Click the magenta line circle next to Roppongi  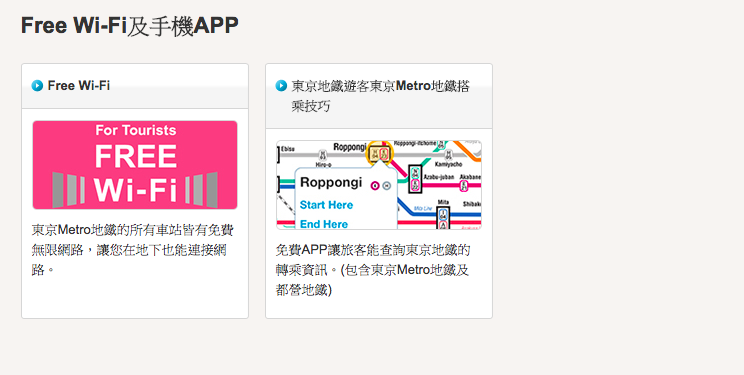[375, 186]
